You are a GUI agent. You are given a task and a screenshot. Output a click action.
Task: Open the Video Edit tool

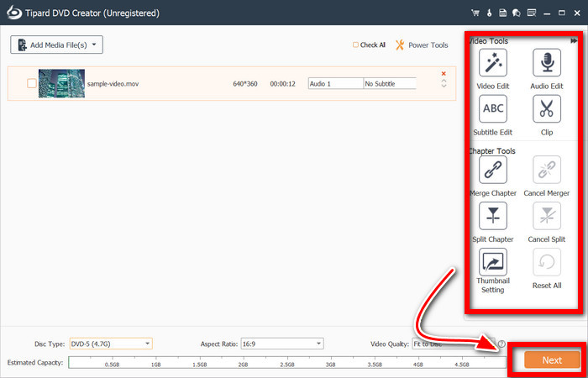point(492,64)
